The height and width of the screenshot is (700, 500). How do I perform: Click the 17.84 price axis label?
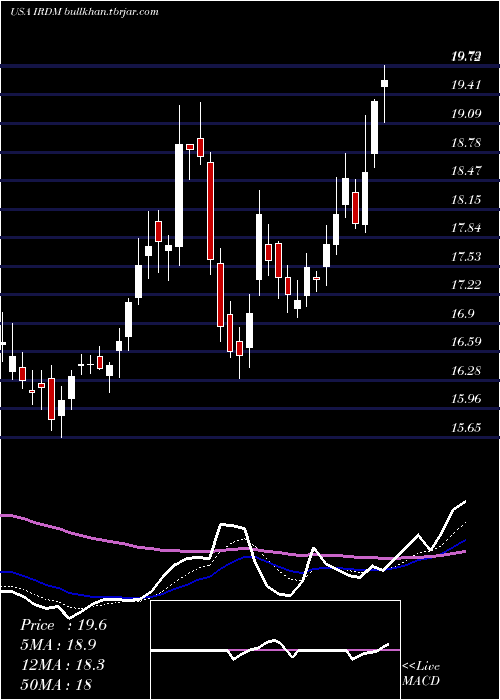(x=466, y=228)
